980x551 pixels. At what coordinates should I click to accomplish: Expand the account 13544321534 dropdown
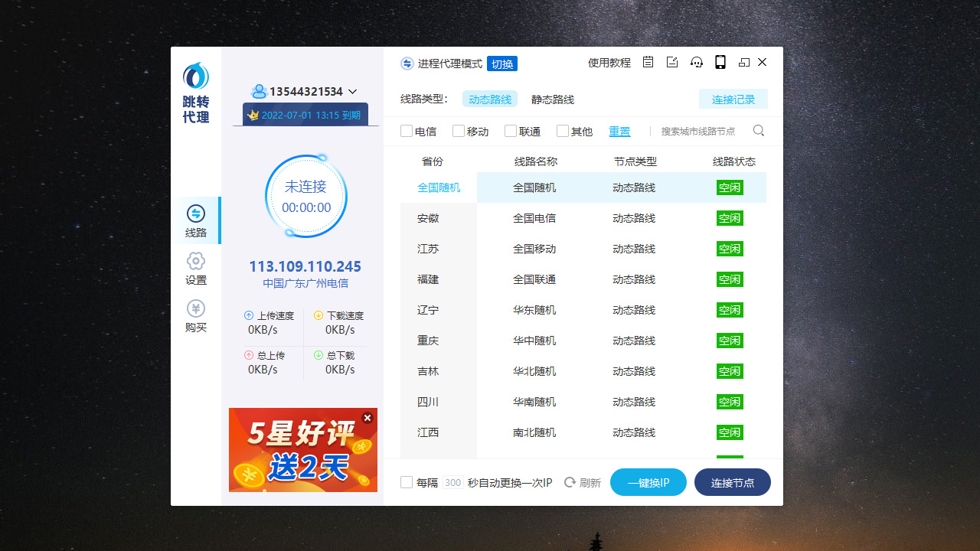click(352, 92)
